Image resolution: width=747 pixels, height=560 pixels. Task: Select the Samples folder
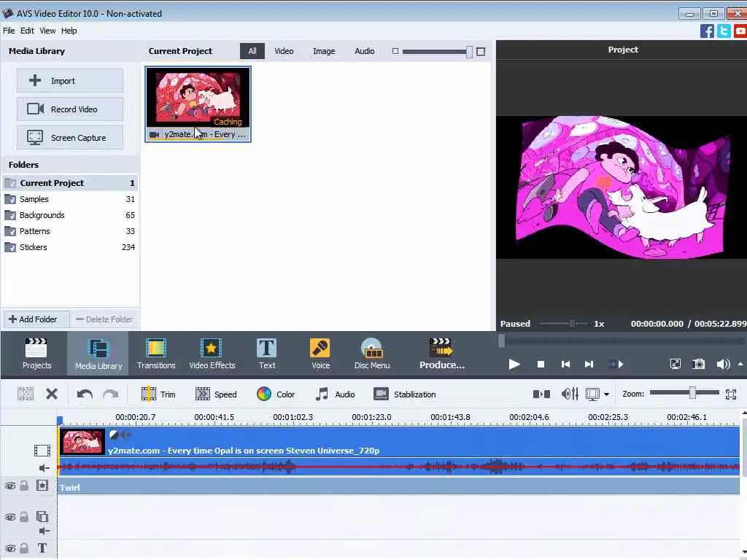pyautogui.click(x=70, y=199)
